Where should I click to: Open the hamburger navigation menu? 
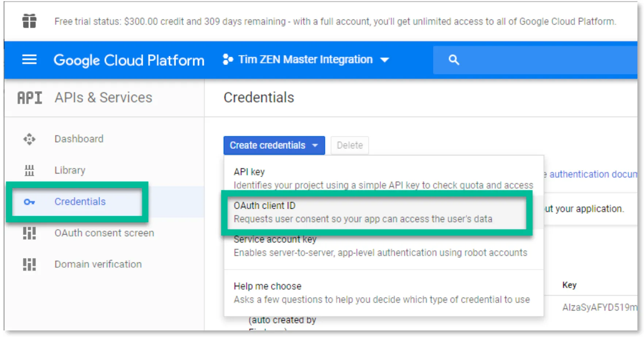[x=29, y=59]
